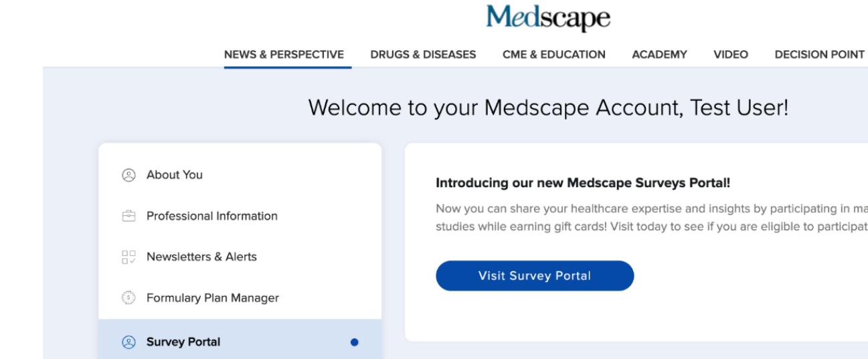Click the Newsletters & Alerts grid icon

tap(128, 257)
